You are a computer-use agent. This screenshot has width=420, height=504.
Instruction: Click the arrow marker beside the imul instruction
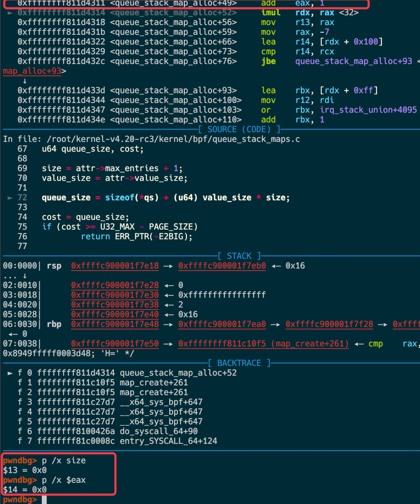pyautogui.click(x=10, y=13)
